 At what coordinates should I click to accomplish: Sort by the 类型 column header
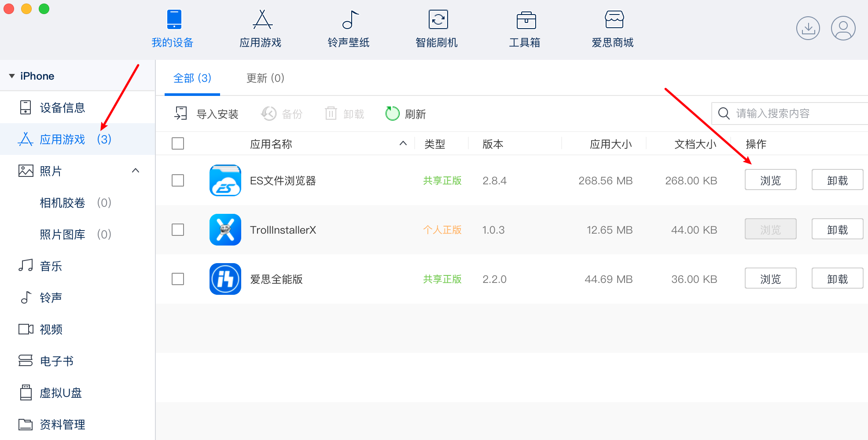click(x=435, y=144)
